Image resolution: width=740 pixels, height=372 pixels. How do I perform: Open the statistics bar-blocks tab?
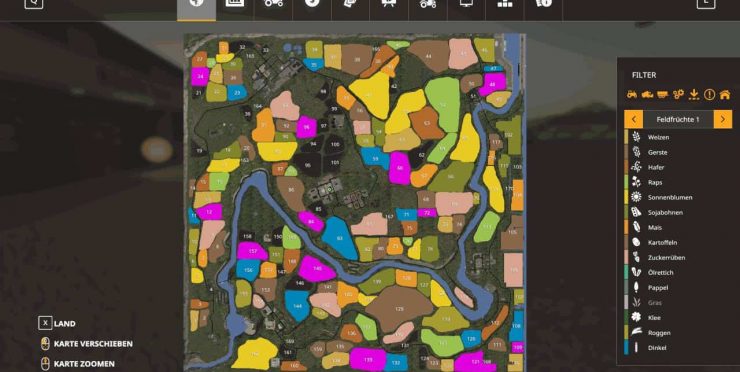[505, 4]
